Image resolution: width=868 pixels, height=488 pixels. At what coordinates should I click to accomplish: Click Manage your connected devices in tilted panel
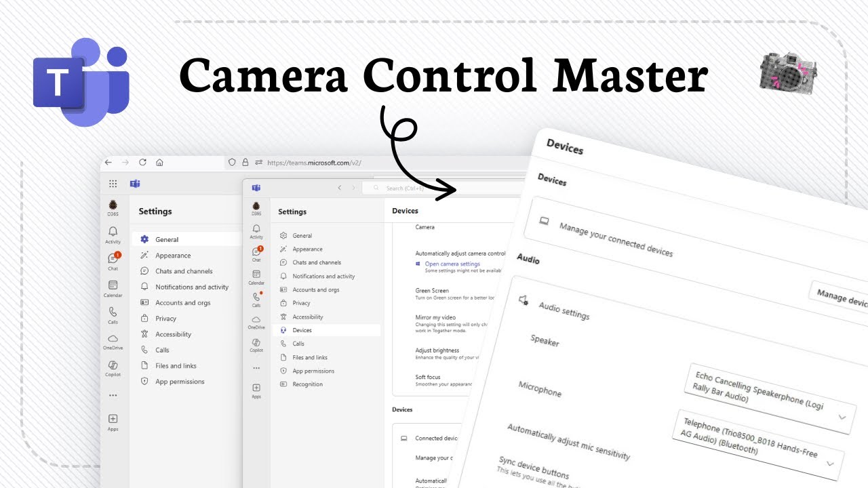[616, 239]
